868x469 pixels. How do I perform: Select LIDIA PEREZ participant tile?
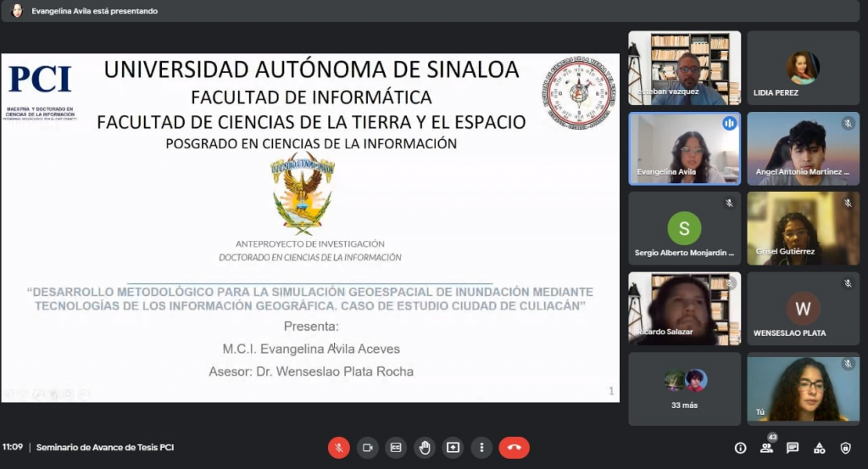click(804, 68)
